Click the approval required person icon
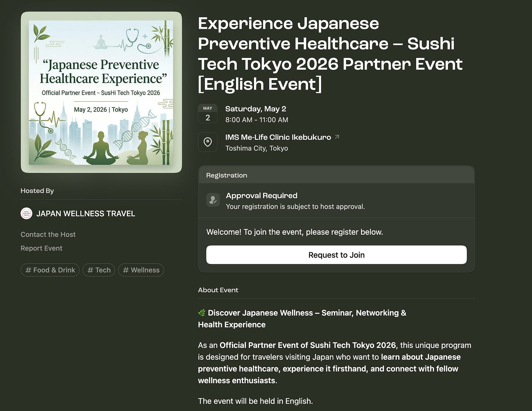 click(213, 200)
